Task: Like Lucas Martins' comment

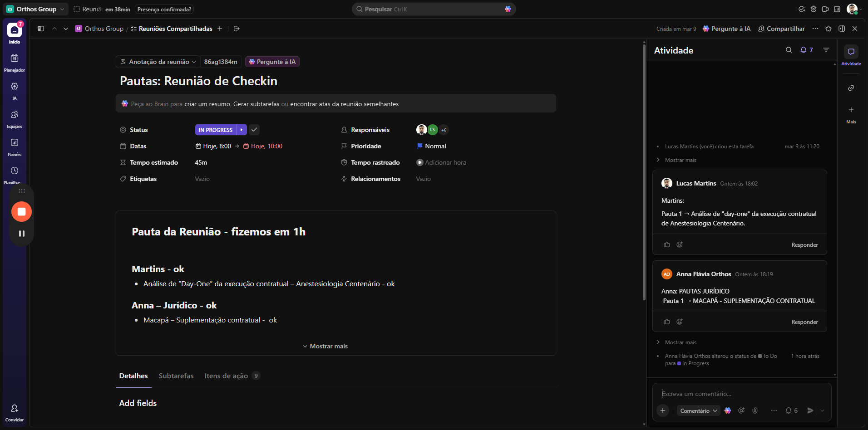Action: click(x=667, y=245)
